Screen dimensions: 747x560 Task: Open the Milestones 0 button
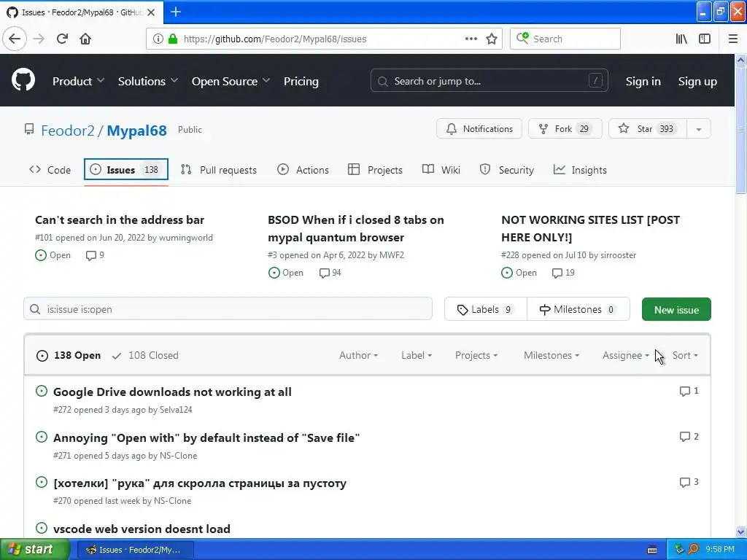click(578, 309)
